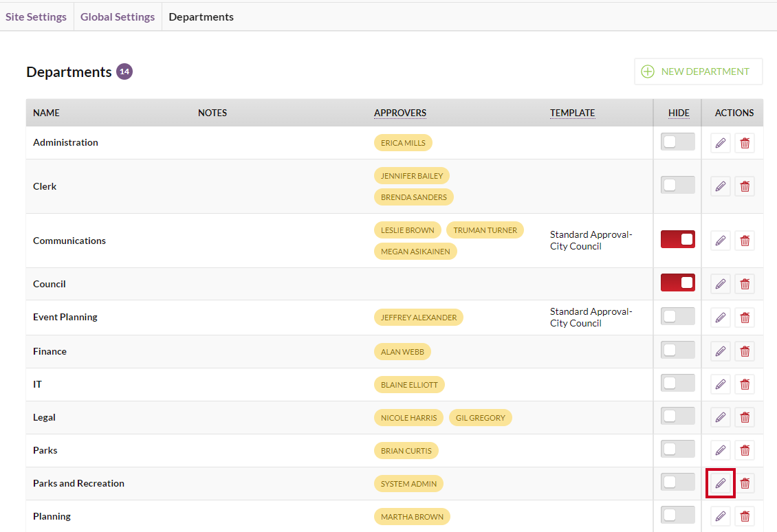
Task: Click the System Admin approver tag
Action: tap(409, 484)
